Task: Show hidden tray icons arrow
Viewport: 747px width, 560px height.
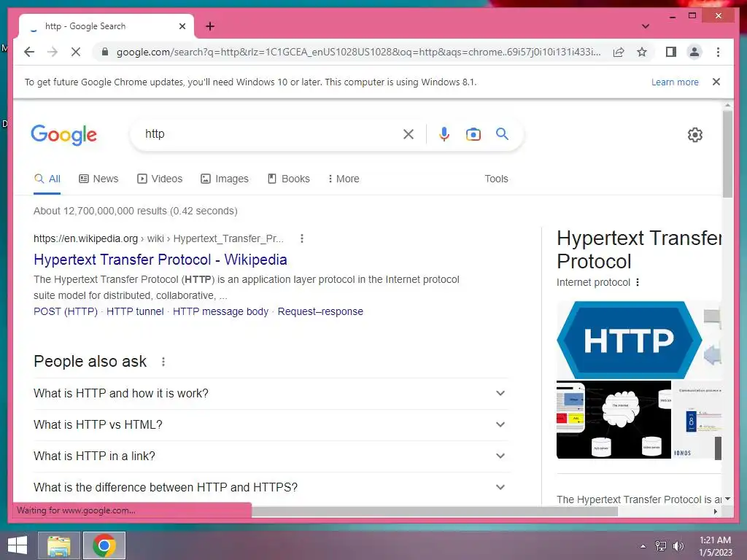Action: [643, 546]
